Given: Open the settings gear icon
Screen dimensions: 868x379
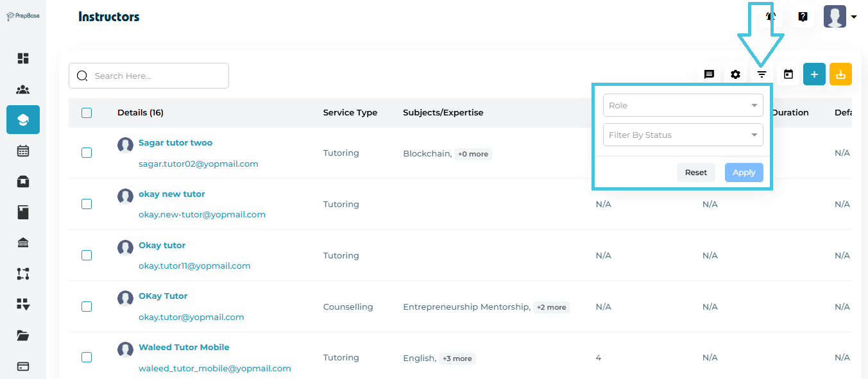Looking at the screenshot, I should (735, 74).
